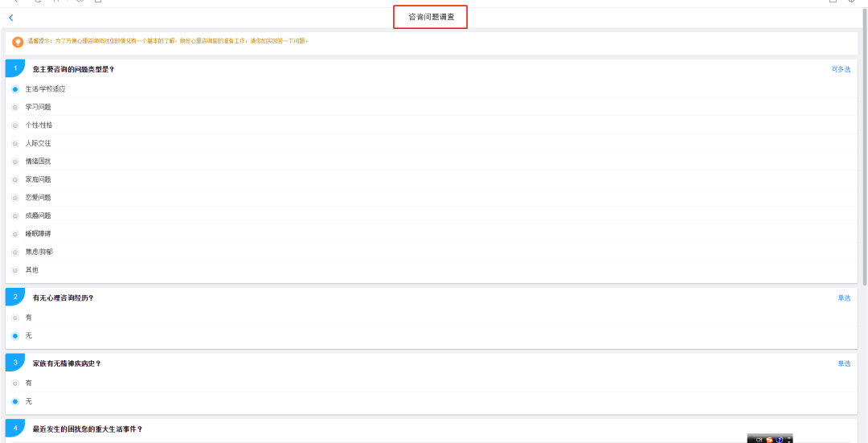Click the Sogou input method icon

coord(769,439)
